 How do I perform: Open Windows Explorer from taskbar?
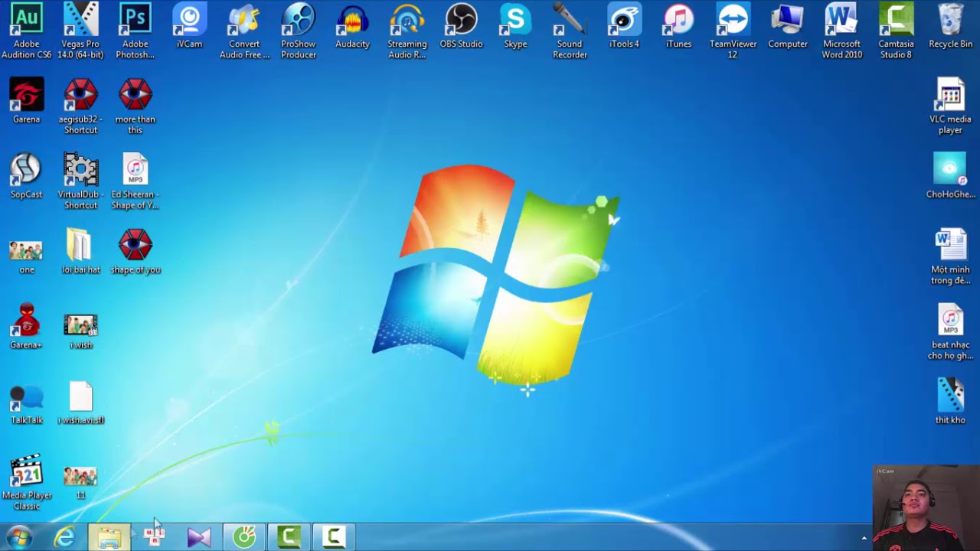[109, 537]
